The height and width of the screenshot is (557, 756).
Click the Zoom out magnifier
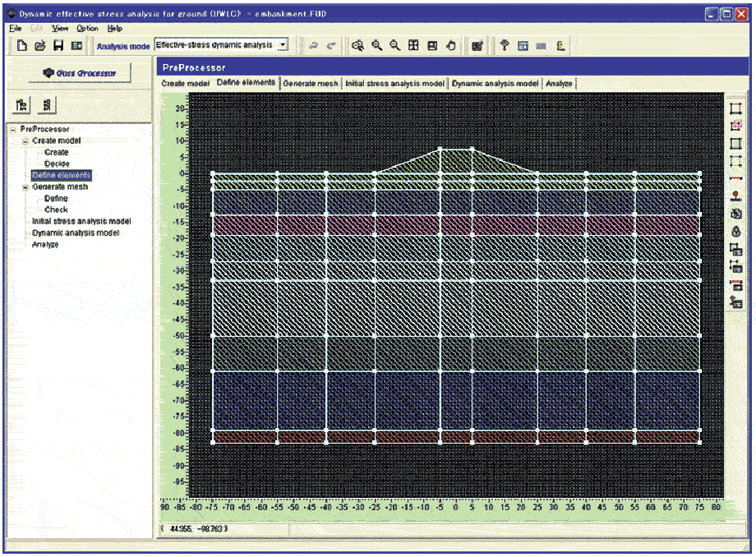point(395,46)
